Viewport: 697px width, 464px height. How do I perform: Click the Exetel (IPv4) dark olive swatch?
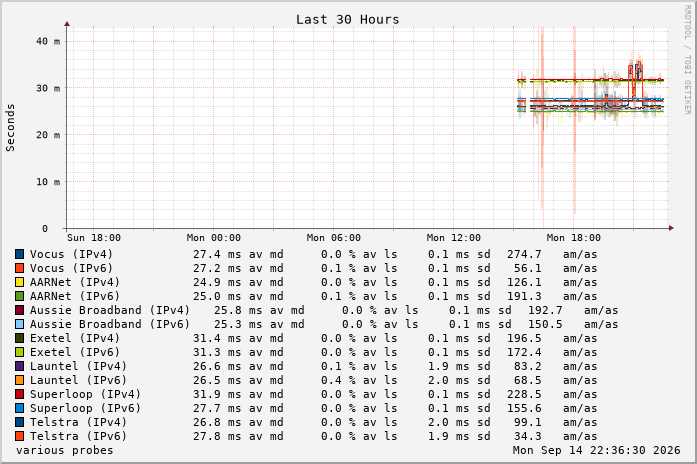click(x=20, y=338)
